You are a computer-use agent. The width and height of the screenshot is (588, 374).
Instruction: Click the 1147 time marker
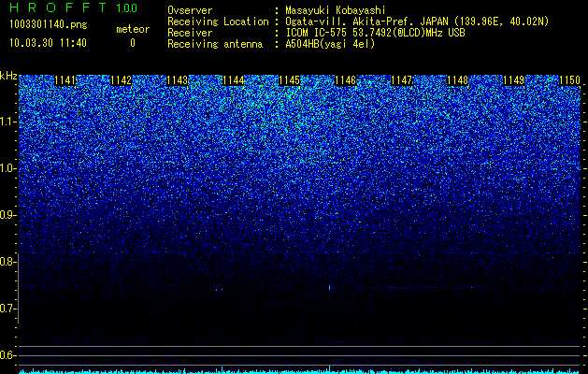401,80
